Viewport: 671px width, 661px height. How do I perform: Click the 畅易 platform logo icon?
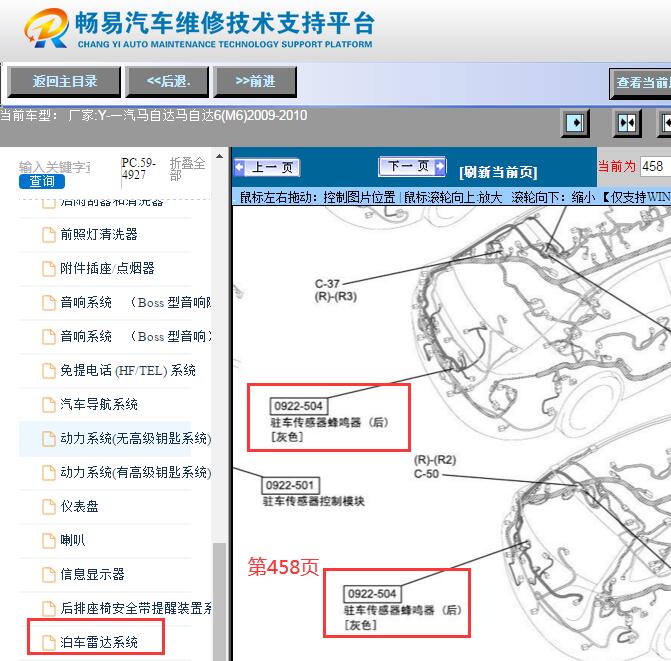pyautogui.click(x=46, y=28)
